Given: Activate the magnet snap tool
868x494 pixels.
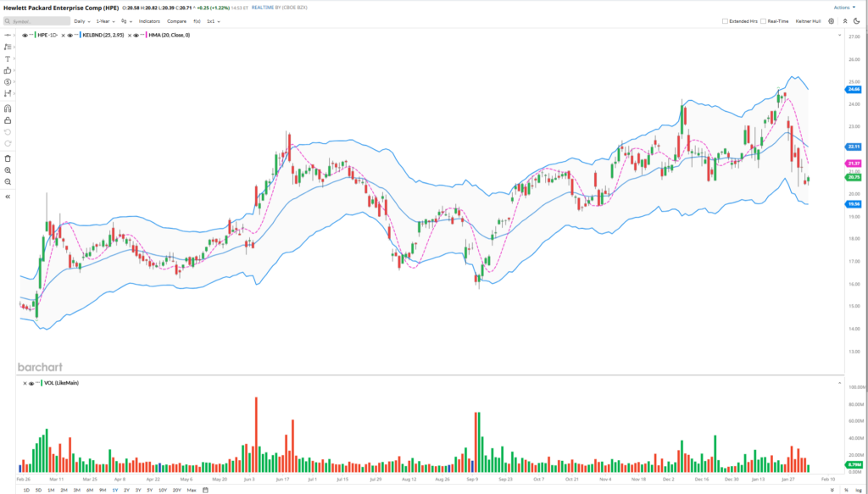Looking at the screenshot, I should coord(8,108).
